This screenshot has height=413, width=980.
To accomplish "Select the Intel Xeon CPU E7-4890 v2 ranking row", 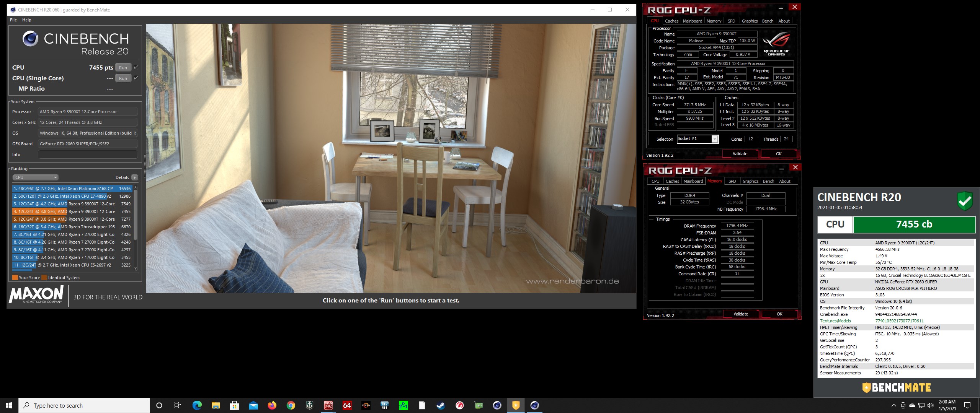I will click(x=72, y=196).
